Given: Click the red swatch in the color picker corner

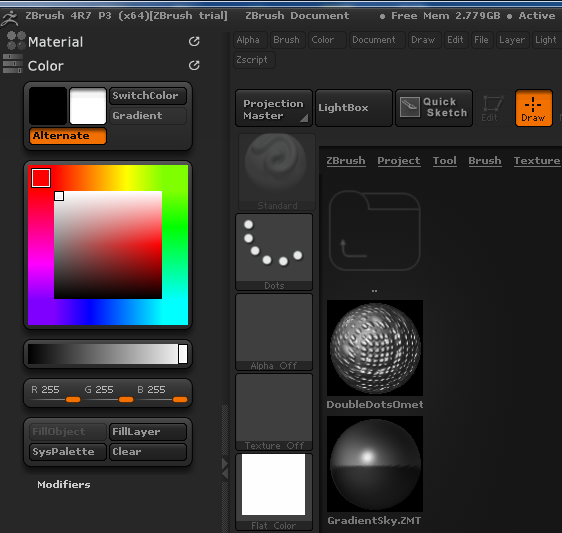Looking at the screenshot, I should pyautogui.click(x=41, y=178).
